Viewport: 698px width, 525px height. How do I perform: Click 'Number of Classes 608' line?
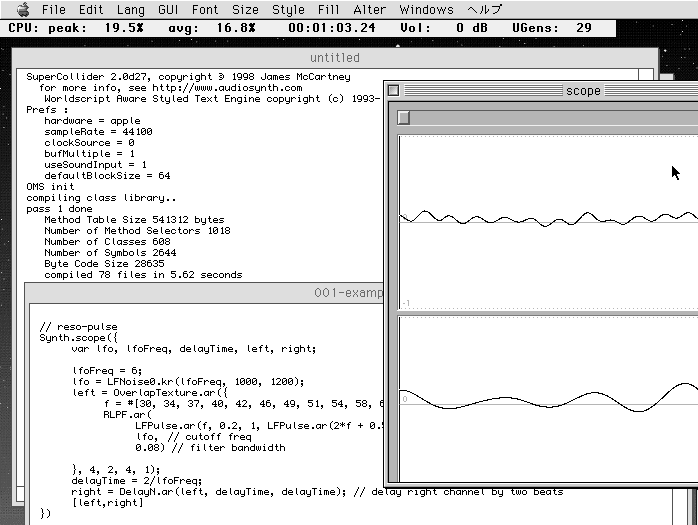[x=107, y=241]
